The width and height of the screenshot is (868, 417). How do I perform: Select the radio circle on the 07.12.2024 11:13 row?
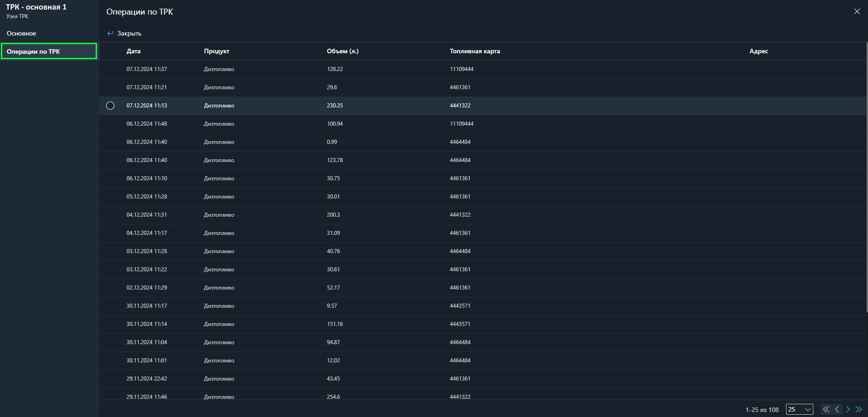(110, 106)
